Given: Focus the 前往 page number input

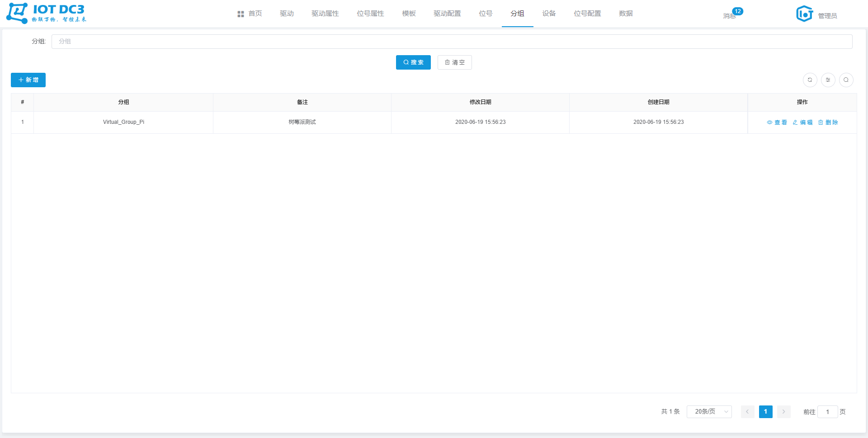Looking at the screenshot, I should [827, 412].
